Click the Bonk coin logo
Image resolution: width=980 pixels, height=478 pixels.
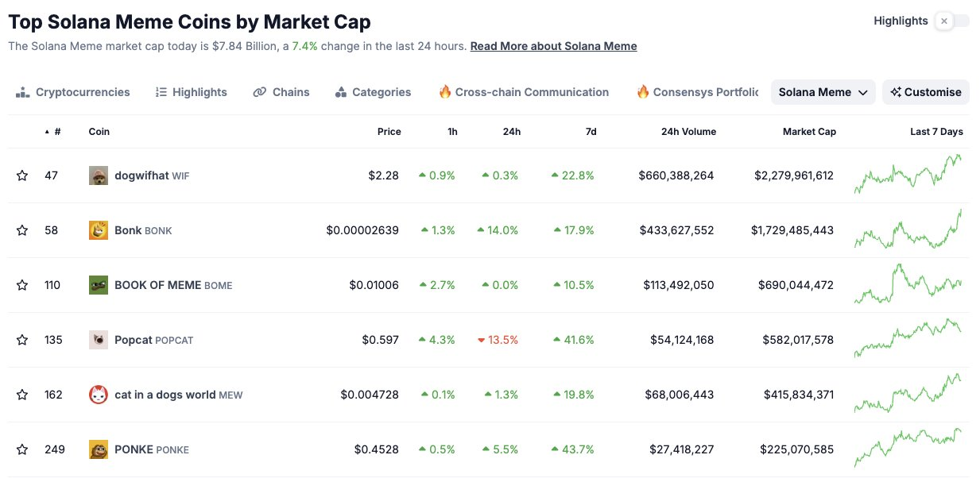coord(98,230)
